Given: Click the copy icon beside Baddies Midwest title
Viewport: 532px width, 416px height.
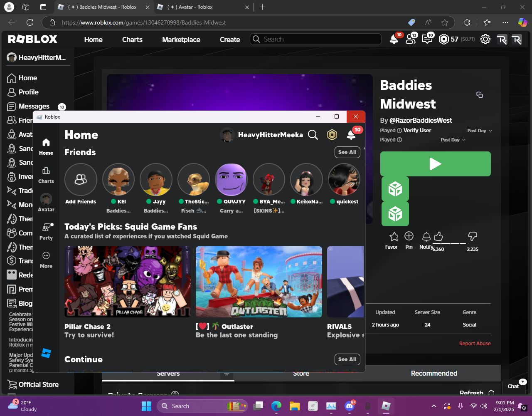Looking at the screenshot, I should (480, 95).
